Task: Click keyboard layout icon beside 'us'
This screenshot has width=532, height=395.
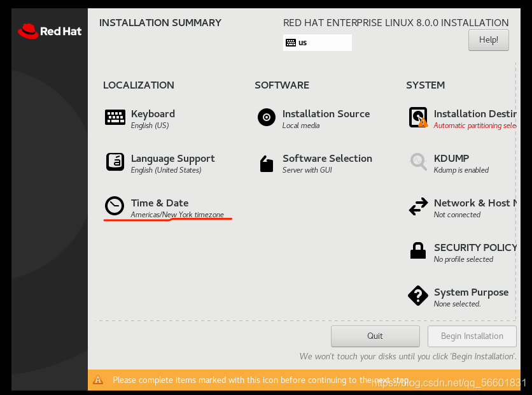Action: 291,43
